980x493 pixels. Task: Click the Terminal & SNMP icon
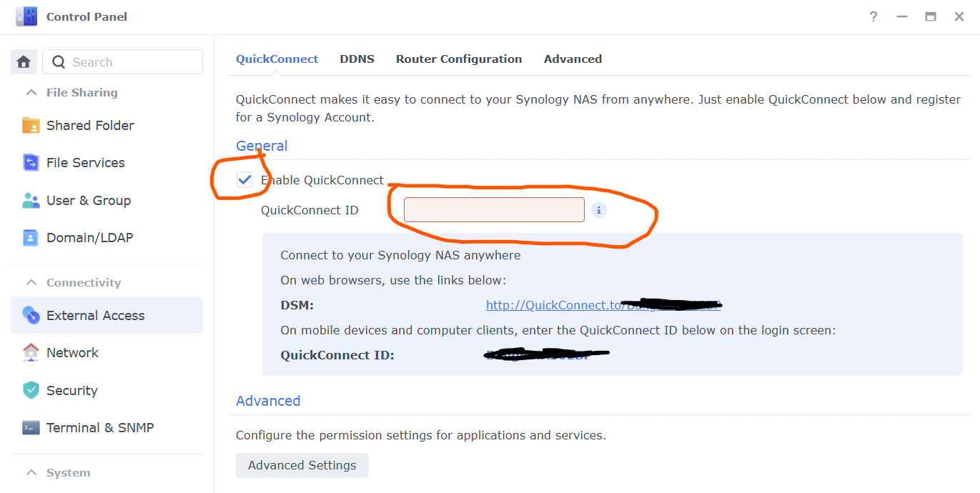(31, 427)
